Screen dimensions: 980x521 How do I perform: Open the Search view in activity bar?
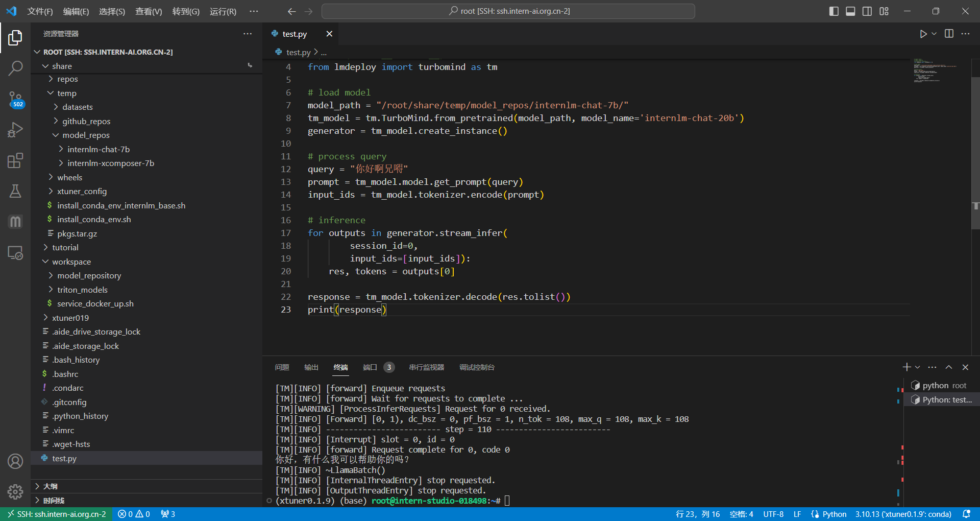point(15,68)
